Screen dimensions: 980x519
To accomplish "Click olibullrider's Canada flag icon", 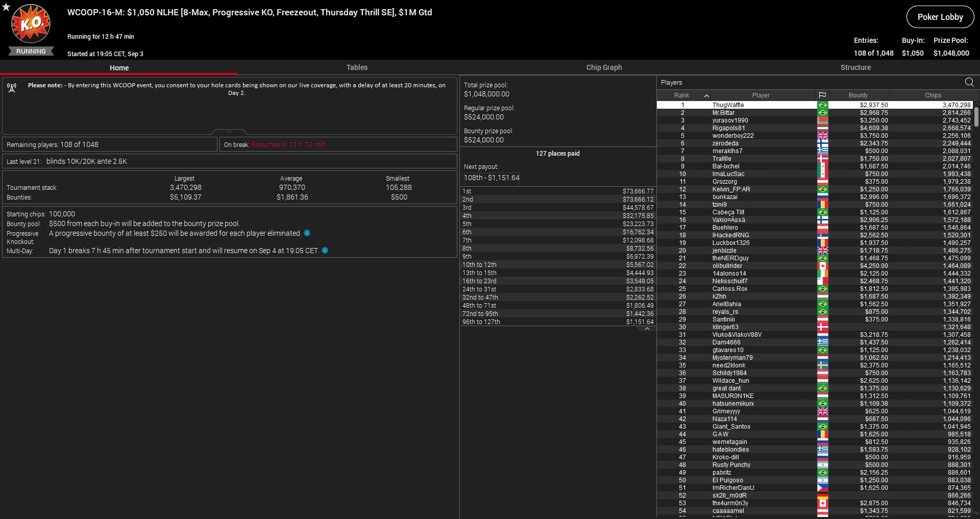I will [822, 266].
